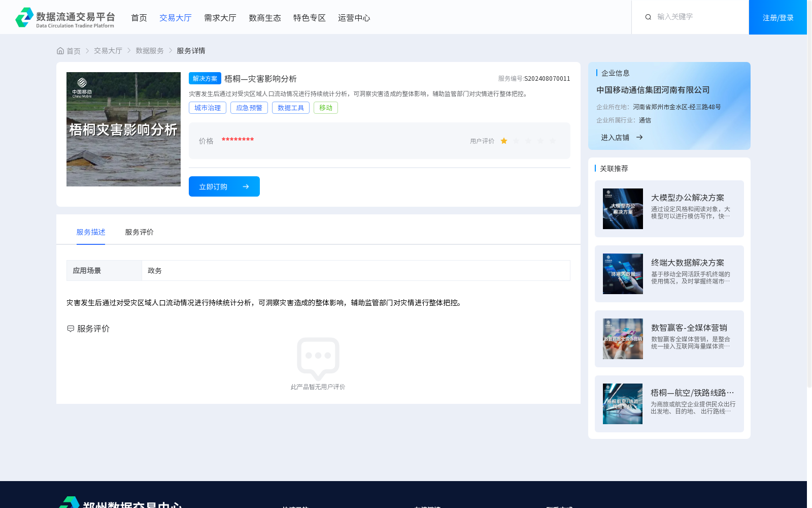Click the 企业信息 section heading
812x508 pixels.
point(615,73)
